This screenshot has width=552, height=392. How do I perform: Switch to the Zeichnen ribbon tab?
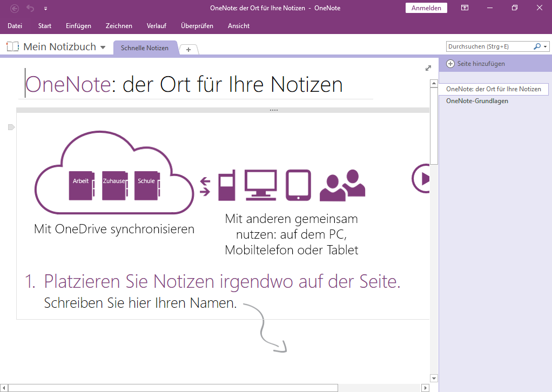(x=119, y=25)
